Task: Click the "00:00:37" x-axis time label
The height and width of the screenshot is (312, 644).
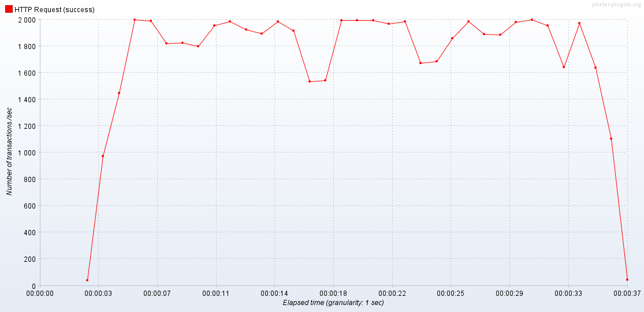Action: (x=627, y=294)
